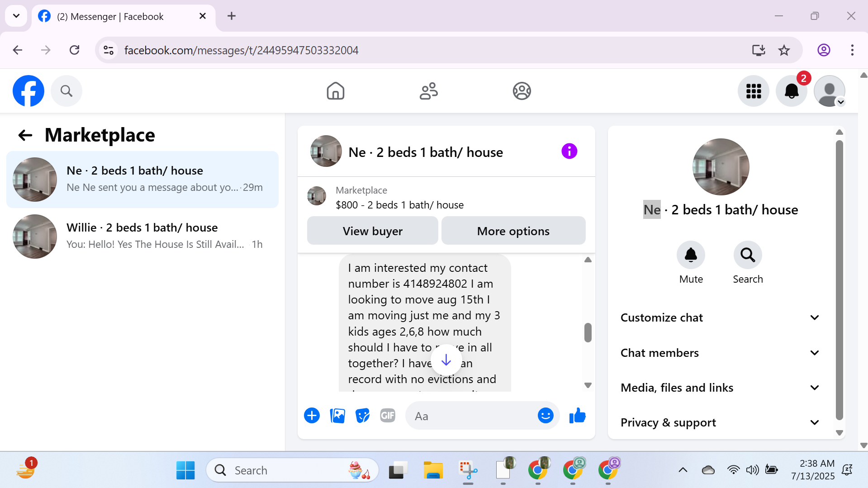Open the Ne · 2 beds 1 bath conversation
Screen dimensions: 868x488
[142, 180]
